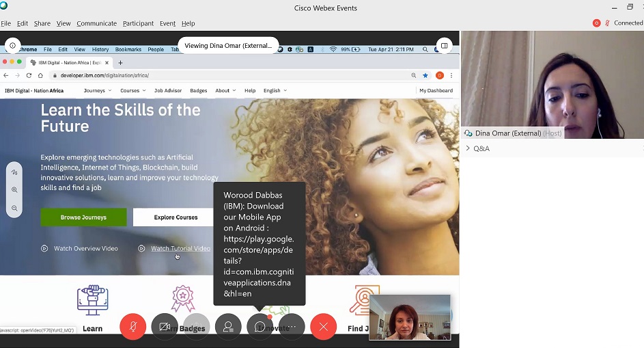Click the Help link in IBM navigation

[x=250, y=90]
